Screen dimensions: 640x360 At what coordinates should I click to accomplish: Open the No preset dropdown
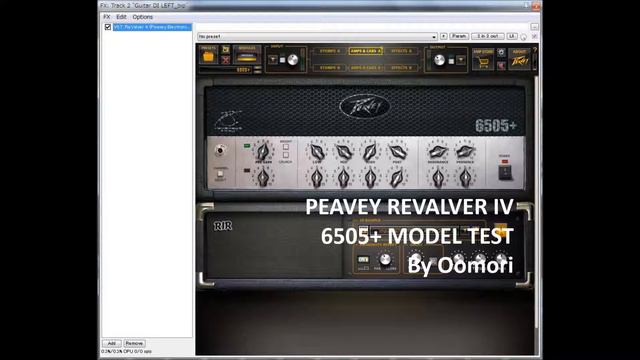(x=317, y=36)
